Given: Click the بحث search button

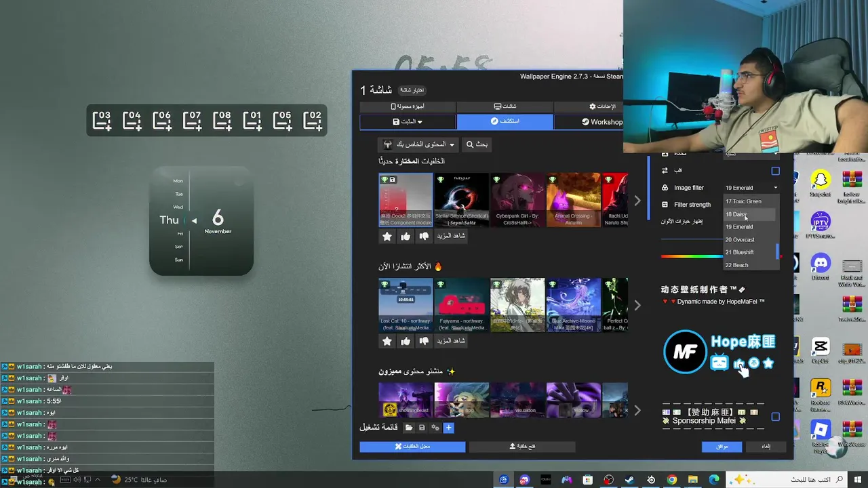Looking at the screenshot, I should pyautogui.click(x=477, y=144).
